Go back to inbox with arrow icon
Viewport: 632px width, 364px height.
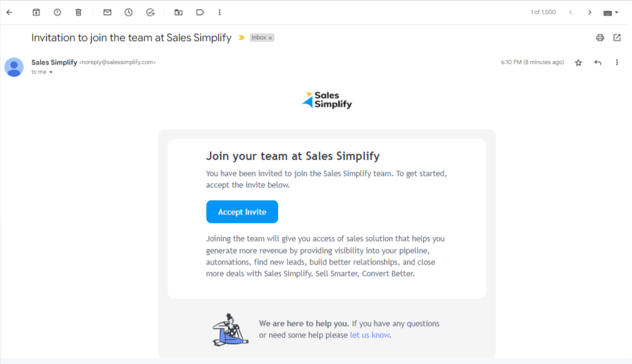coord(9,13)
